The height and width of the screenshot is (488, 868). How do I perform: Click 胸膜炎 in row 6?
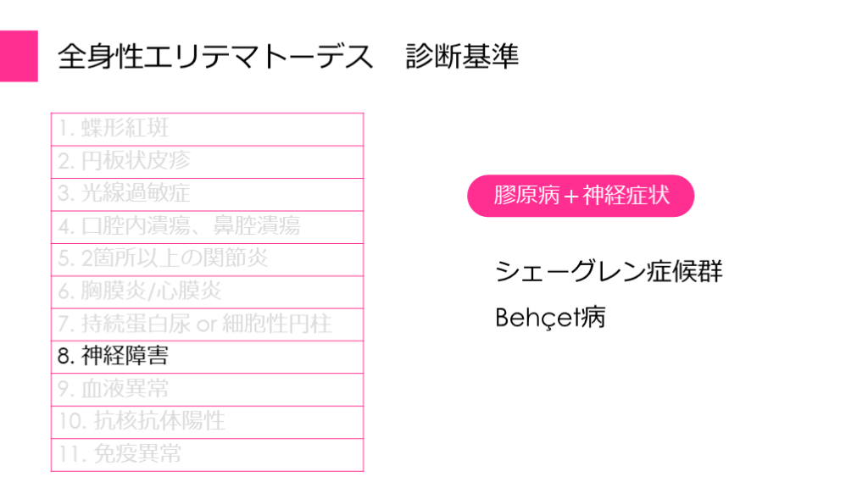[x=112, y=291]
